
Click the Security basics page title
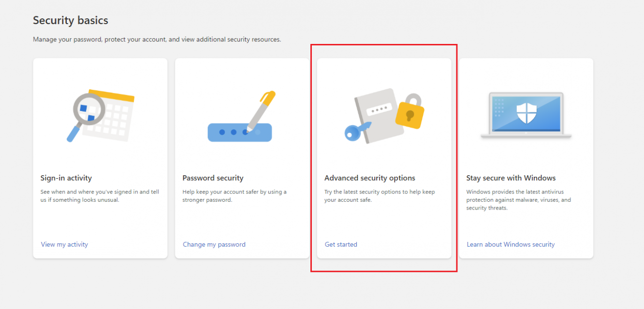[71, 20]
